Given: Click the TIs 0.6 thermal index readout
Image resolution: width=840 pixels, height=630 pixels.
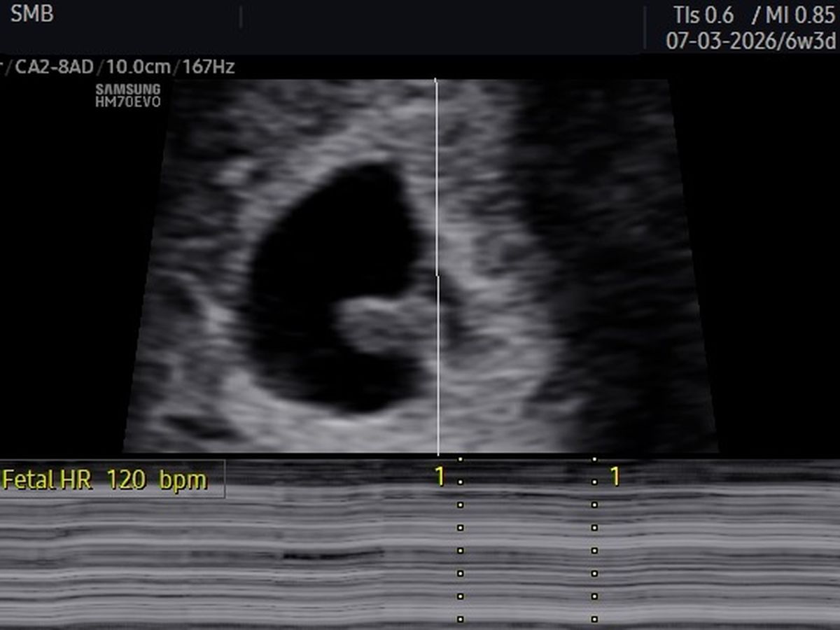Looking at the screenshot, I should click(x=703, y=15).
